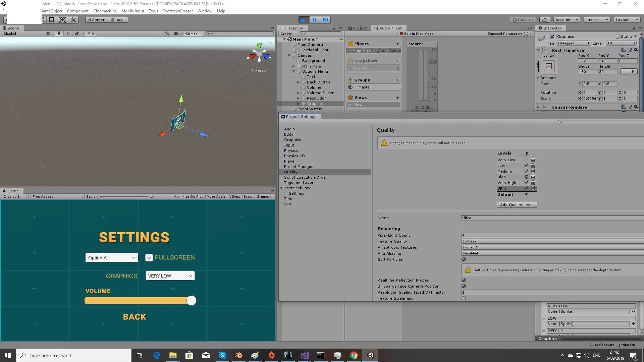The image size is (644, 362).
Task: Toggle the Master group eye icon
Action: tap(350, 87)
